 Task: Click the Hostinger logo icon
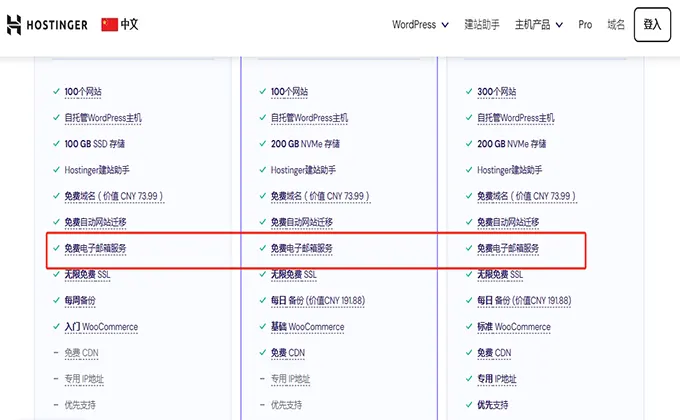coord(14,24)
